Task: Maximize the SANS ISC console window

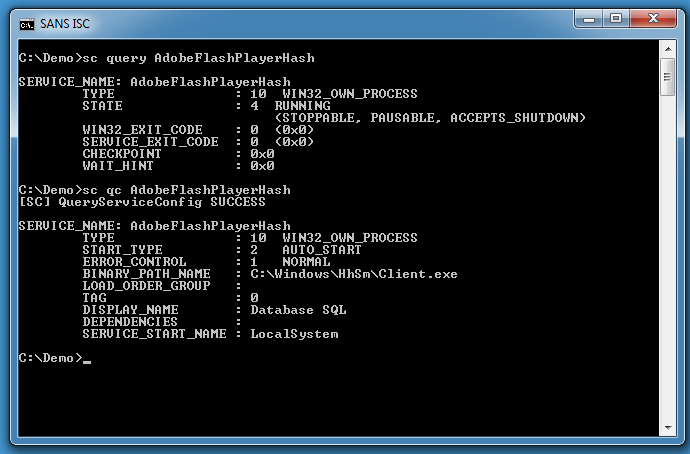Action: click(616, 18)
